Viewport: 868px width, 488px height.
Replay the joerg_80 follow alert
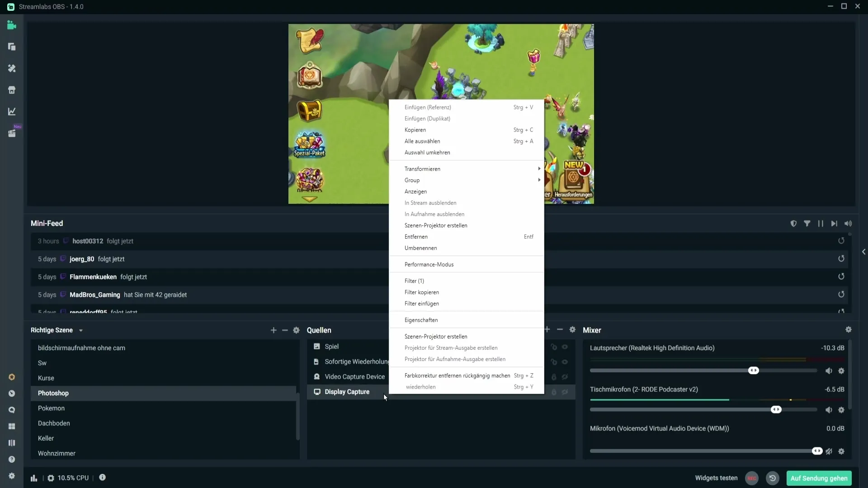coord(841,259)
